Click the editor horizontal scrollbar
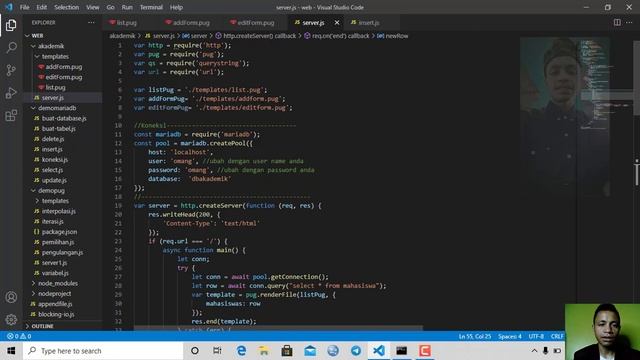The image size is (640, 360). [278, 328]
